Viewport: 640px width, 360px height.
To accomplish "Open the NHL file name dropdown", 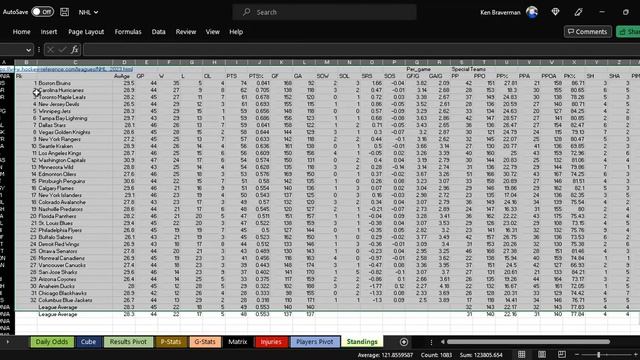I will [88, 12].
